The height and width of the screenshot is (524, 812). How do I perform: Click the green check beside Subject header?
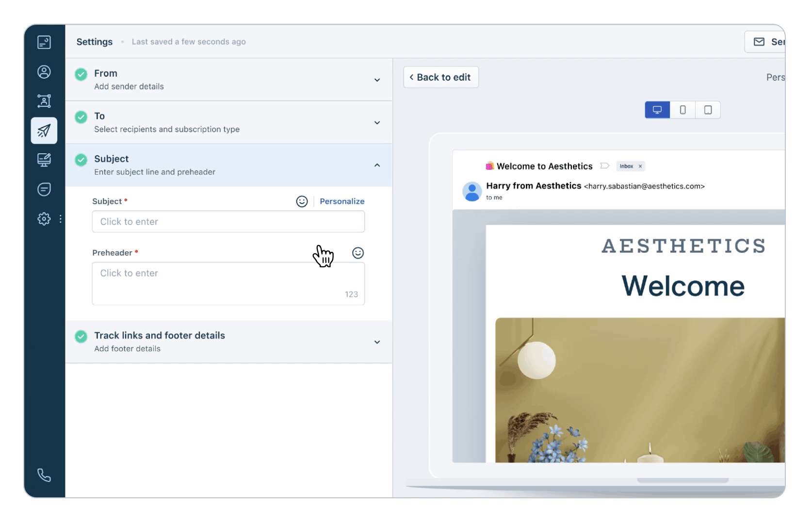pyautogui.click(x=81, y=160)
